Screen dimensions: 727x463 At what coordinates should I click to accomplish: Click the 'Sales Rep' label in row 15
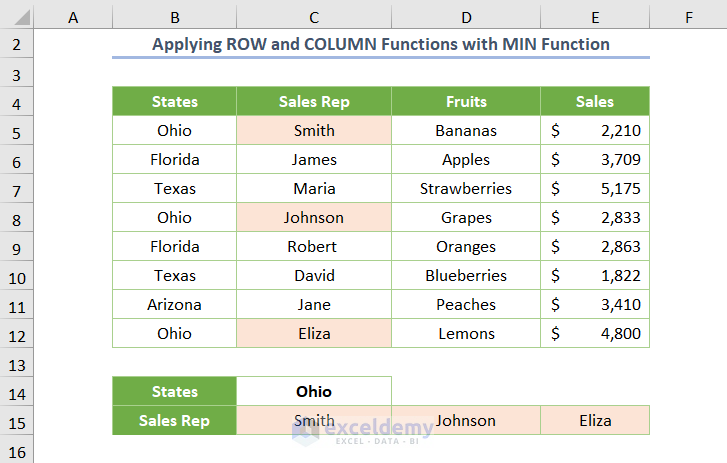click(x=175, y=421)
